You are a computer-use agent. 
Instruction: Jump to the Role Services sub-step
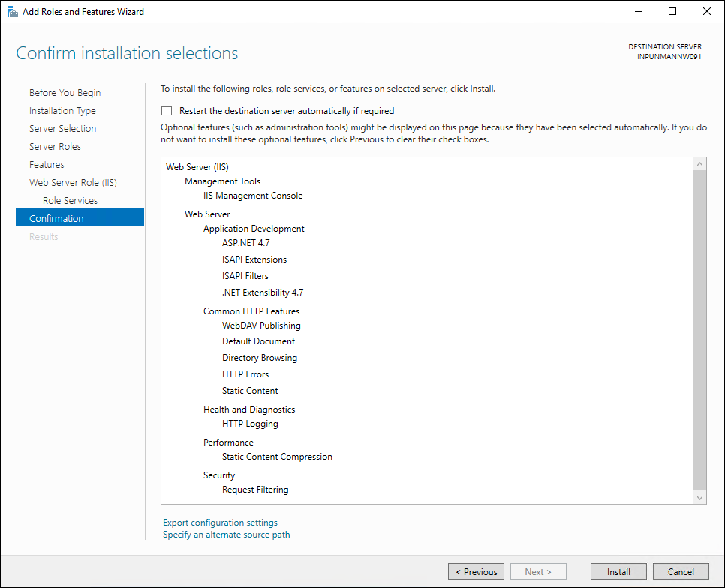pos(70,201)
